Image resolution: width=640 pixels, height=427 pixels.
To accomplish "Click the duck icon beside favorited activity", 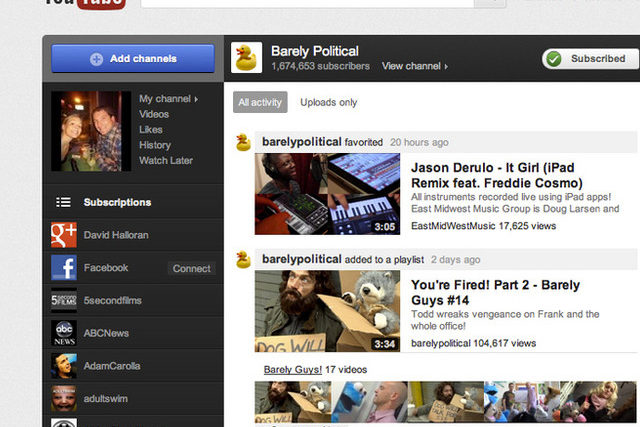I will (x=243, y=142).
